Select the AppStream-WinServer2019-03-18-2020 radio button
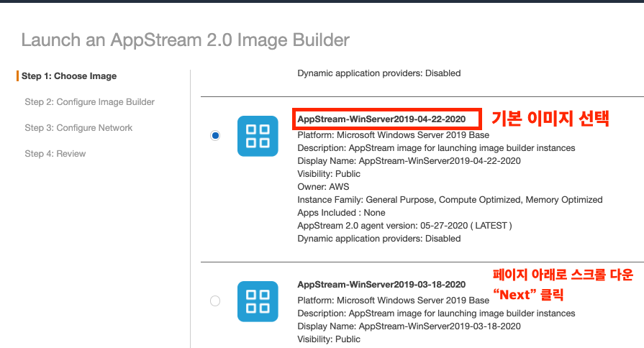The image size is (644, 348). click(215, 301)
